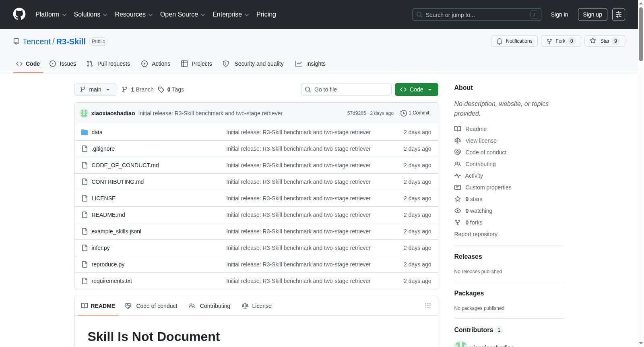This screenshot has height=347, width=644.
Task: Open the Pricing link
Action: 266,15
